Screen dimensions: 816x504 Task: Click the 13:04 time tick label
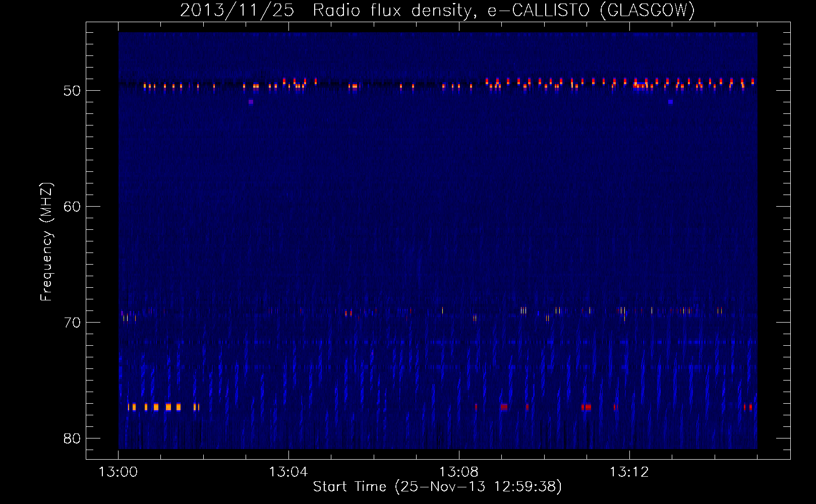click(288, 472)
